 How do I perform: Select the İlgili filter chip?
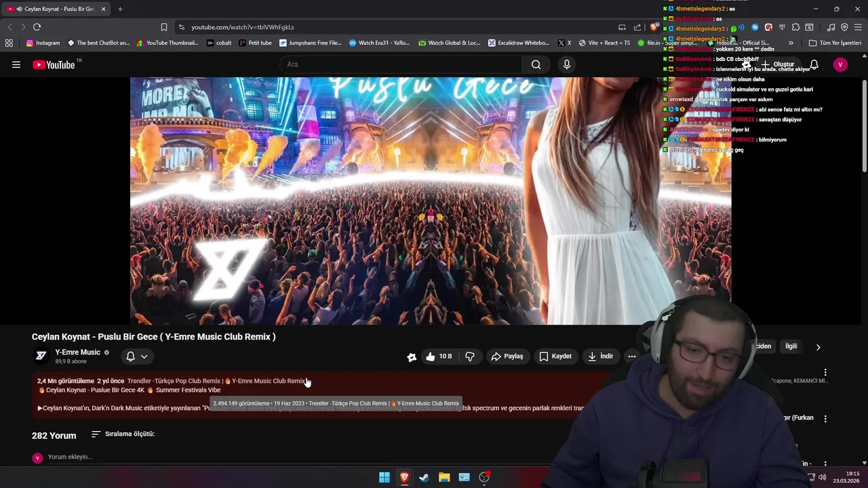click(x=791, y=346)
